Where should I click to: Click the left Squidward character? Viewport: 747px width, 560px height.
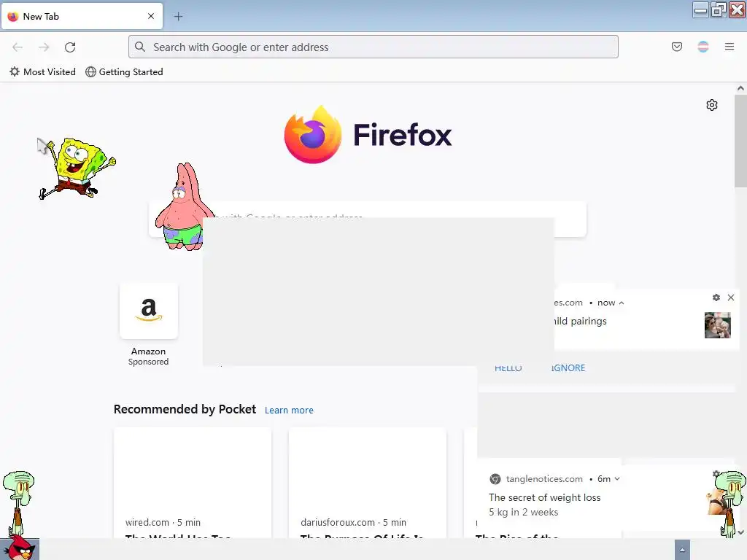[18, 502]
